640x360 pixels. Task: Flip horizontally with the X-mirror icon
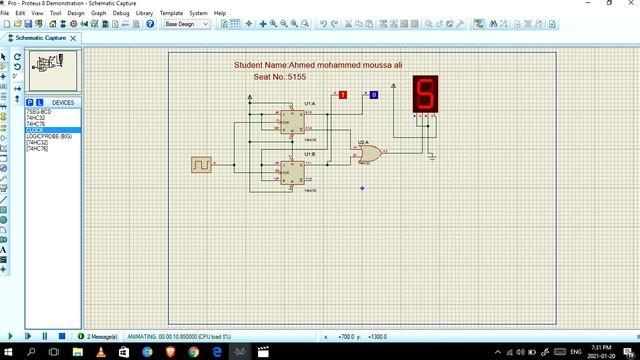coord(17,89)
